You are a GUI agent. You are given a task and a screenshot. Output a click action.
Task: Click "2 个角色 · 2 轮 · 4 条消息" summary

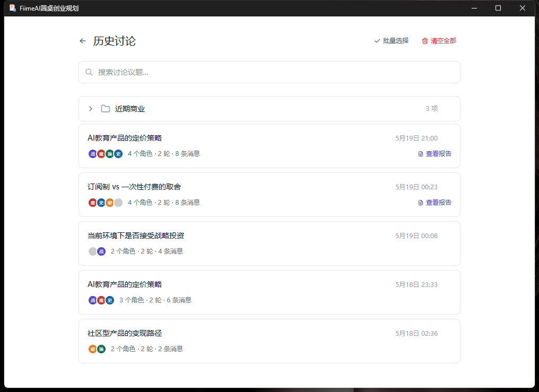coord(147,251)
